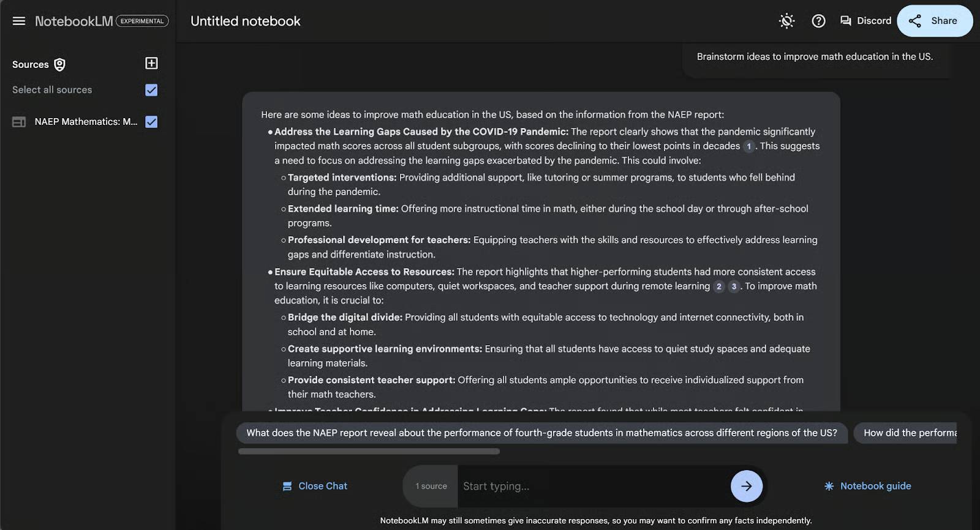This screenshot has width=980, height=530.
Task: Select the 'How did the performa' suggestion chip
Action: pos(905,433)
